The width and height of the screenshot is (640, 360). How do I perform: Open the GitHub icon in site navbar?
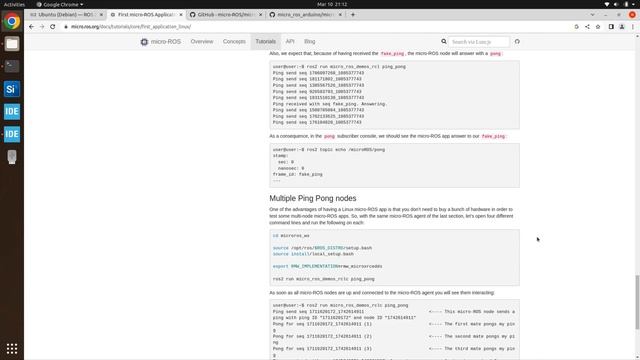pos(517,42)
